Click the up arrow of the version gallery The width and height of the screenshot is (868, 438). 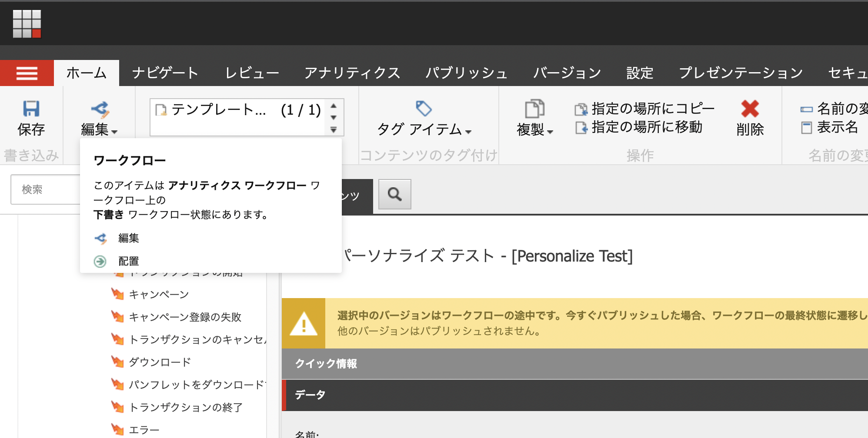(334, 106)
